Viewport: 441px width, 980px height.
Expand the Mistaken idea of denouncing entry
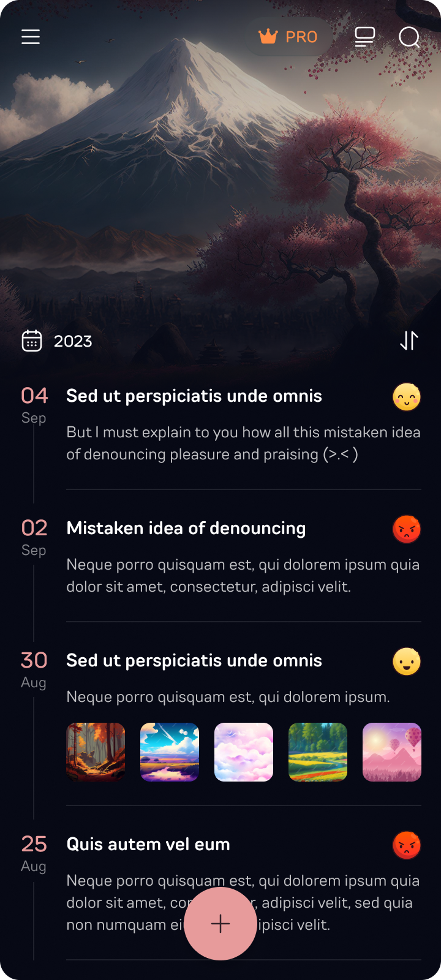186,528
